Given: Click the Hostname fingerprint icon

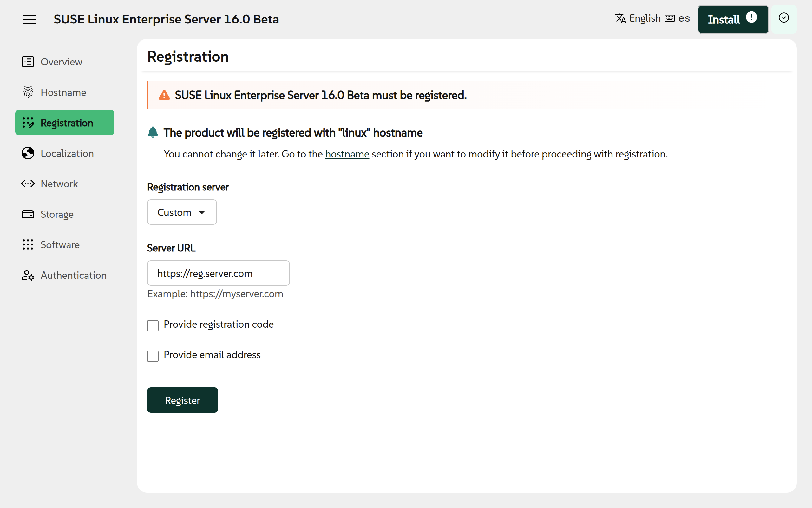Looking at the screenshot, I should pos(28,92).
